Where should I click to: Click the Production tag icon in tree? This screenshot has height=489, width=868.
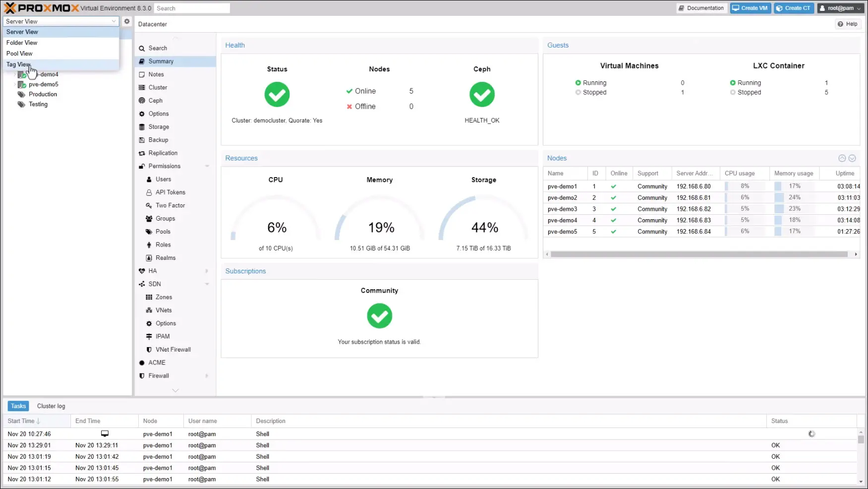pos(21,94)
